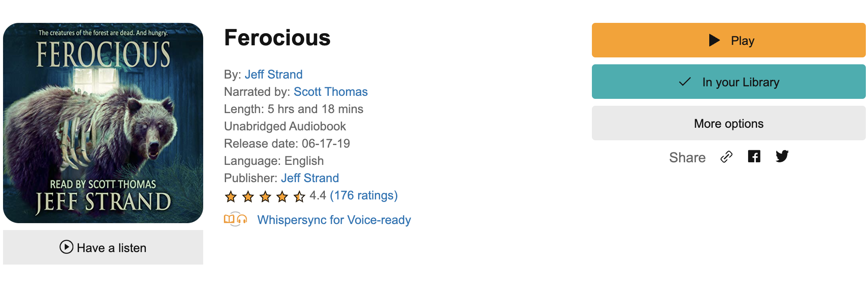Click the third rating star
Image resolution: width=868 pixels, height=303 pixels.
265,197
